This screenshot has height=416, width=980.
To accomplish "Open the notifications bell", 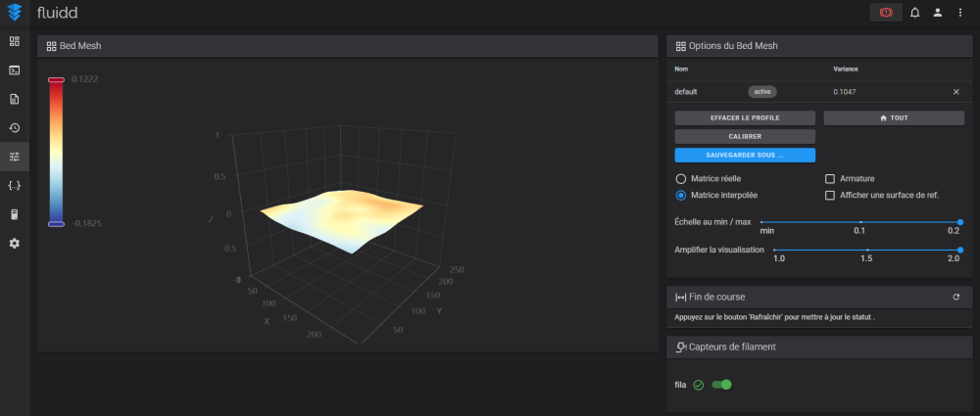I will 915,13.
